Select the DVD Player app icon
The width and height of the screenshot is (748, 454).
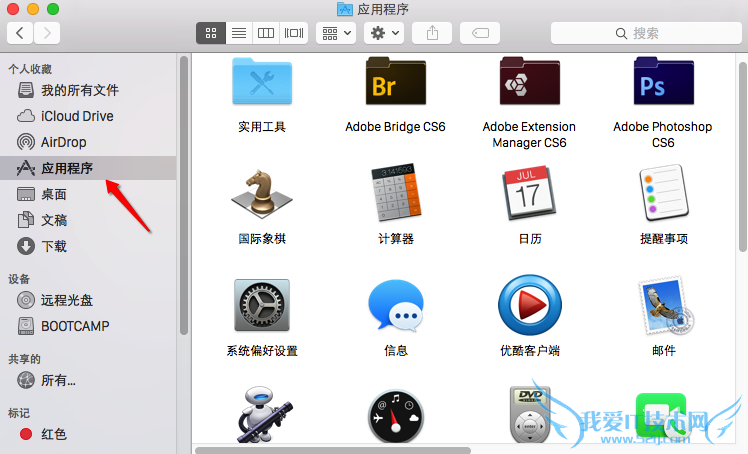pos(530,415)
